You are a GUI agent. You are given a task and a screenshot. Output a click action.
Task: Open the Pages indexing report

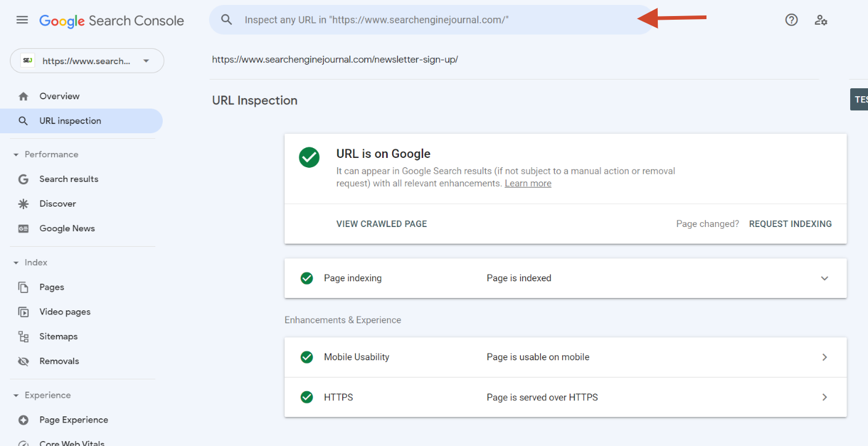tap(52, 287)
